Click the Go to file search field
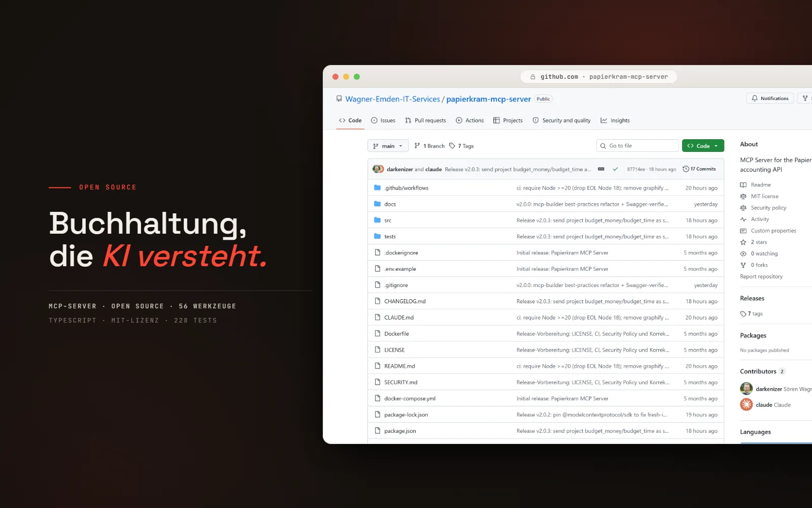 637,146
